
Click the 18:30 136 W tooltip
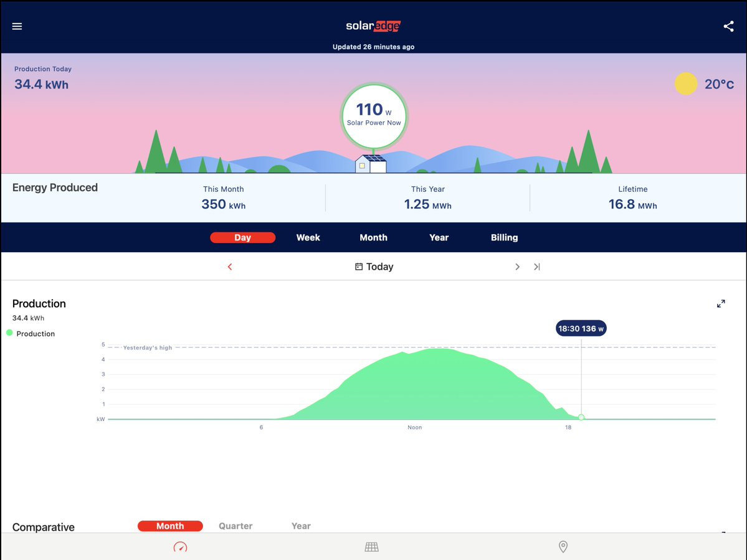pyautogui.click(x=581, y=328)
